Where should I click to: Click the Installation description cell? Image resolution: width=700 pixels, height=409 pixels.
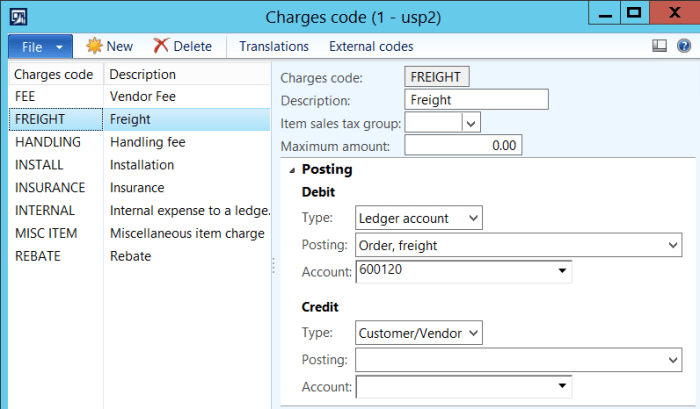pos(187,165)
